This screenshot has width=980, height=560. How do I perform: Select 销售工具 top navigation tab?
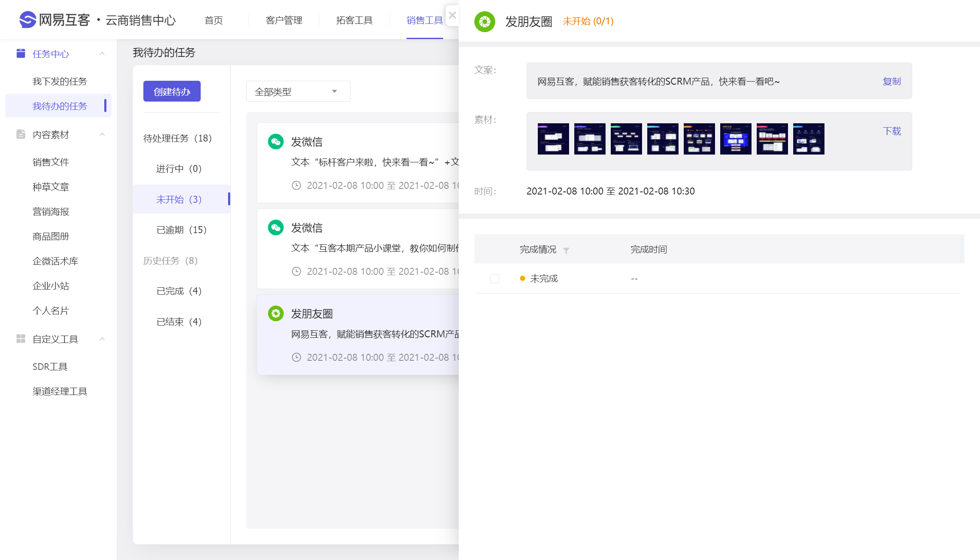(424, 20)
